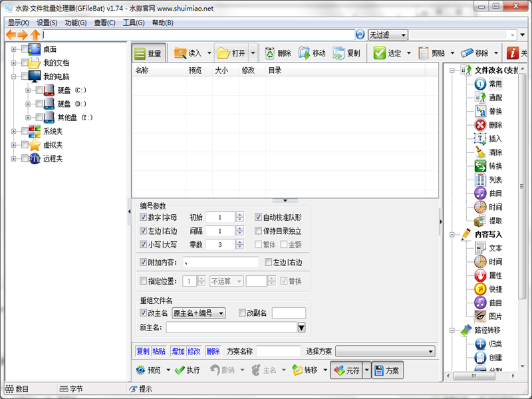This screenshot has width=532, height=399.
Task: Select 曲目 track under 文件改名
Action: click(x=488, y=194)
